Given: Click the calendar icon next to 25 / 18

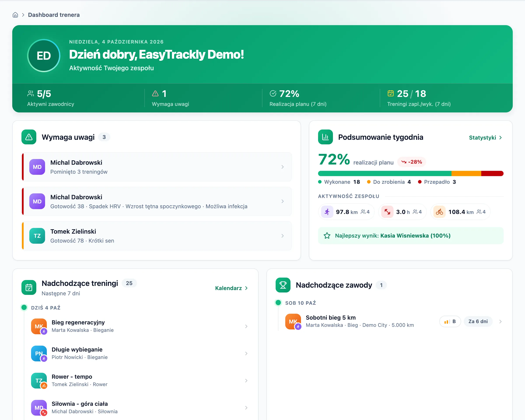Looking at the screenshot, I should click(391, 93).
